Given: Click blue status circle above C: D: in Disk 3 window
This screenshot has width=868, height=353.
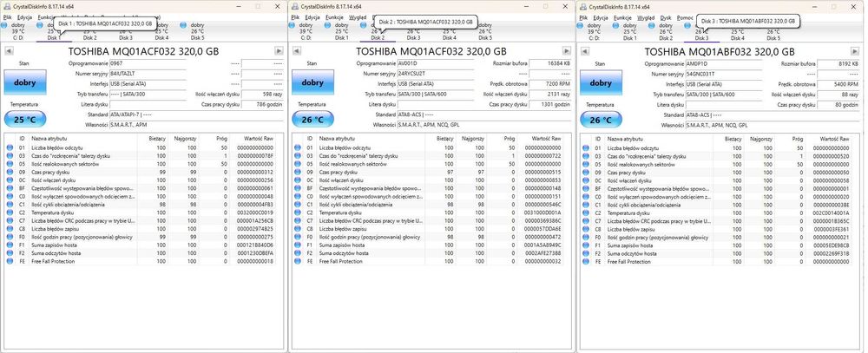Looking at the screenshot, I should (x=580, y=25).
